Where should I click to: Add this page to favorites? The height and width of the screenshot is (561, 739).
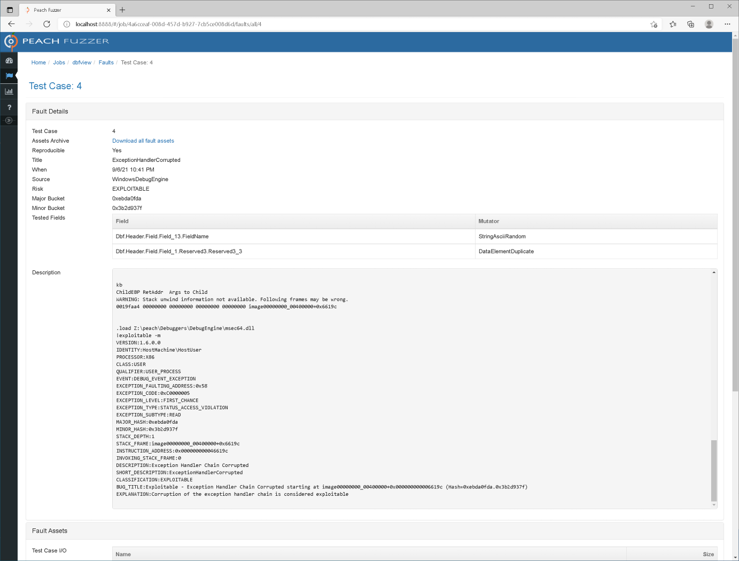pyautogui.click(x=654, y=24)
